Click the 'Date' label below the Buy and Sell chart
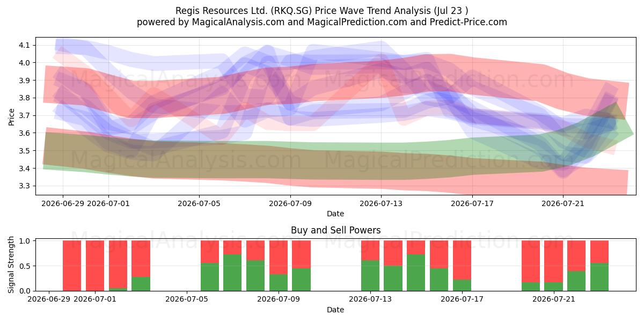Image resolution: width=644 pixels, height=322 pixels. (335, 310)
